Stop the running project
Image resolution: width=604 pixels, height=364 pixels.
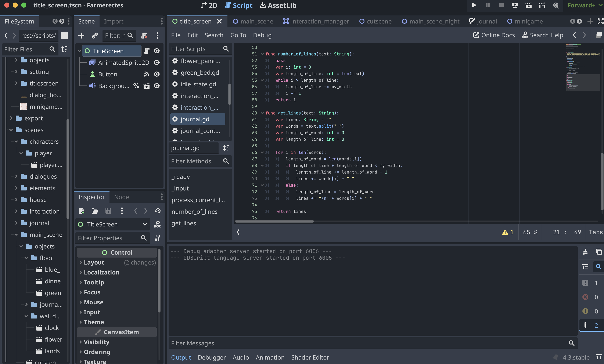coord(501,5)
